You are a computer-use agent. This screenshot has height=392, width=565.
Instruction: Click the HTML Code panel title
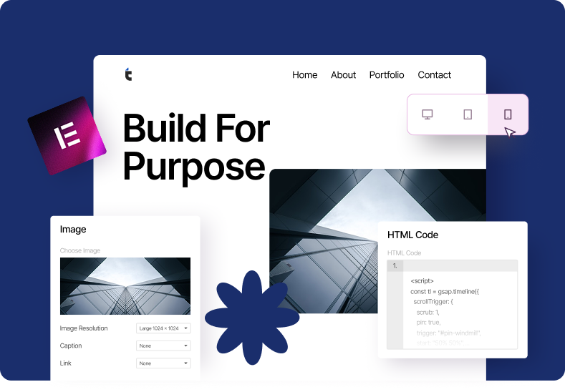pos(412,235)
